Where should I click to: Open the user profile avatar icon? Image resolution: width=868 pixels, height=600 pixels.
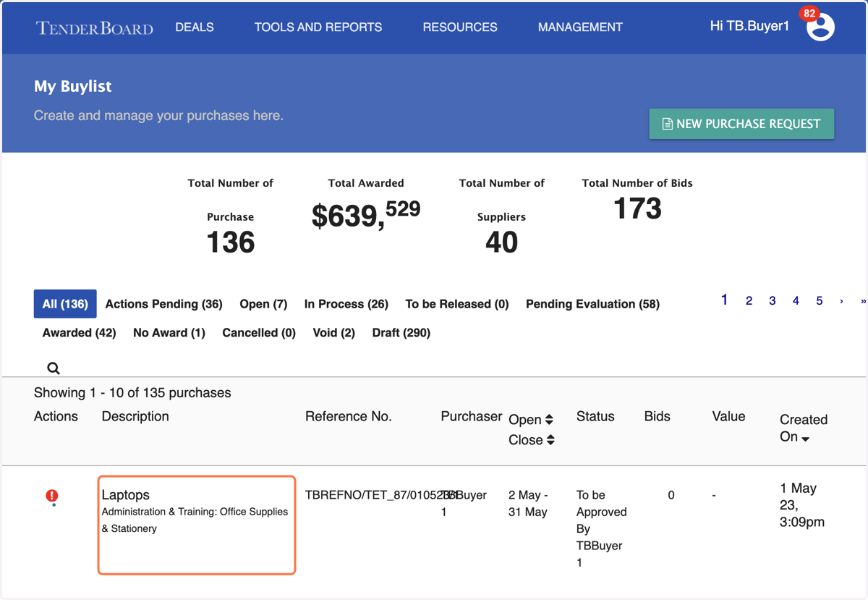click(820, 28)
